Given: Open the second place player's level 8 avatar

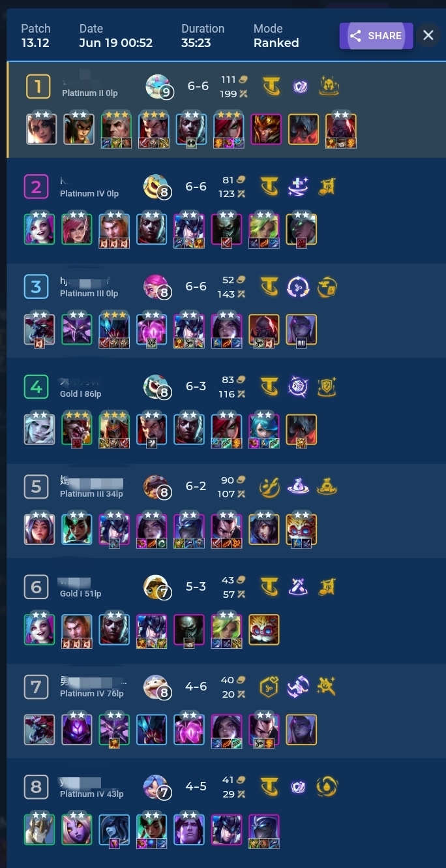Looking at the screenshot, I should click(156, 187).
